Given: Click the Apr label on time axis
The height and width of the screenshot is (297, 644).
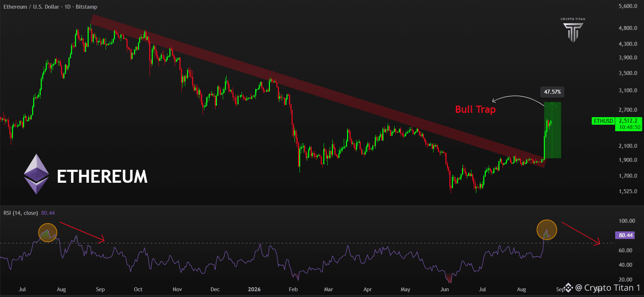Looking at the screenshot, I should tap(368, 289).
